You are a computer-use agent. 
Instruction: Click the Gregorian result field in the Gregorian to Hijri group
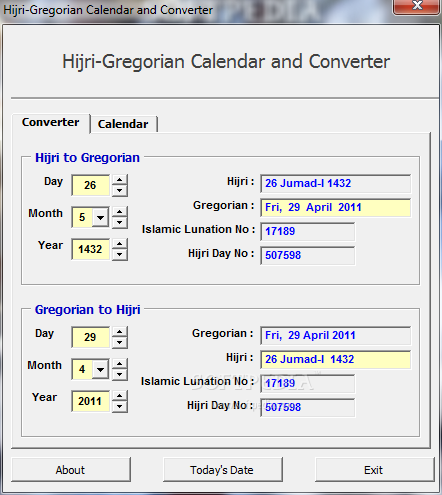(x=335, y=335)
